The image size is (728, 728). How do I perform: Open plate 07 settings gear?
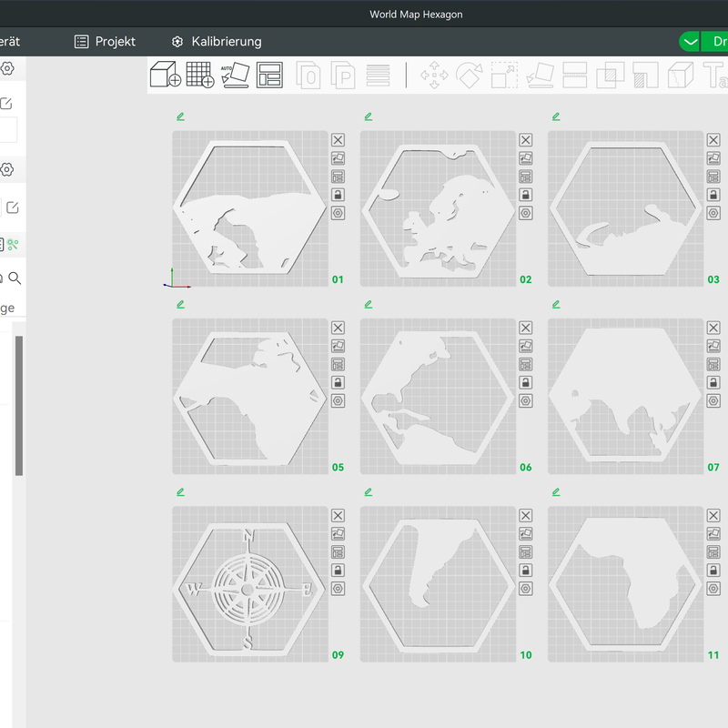coord(713,400)
